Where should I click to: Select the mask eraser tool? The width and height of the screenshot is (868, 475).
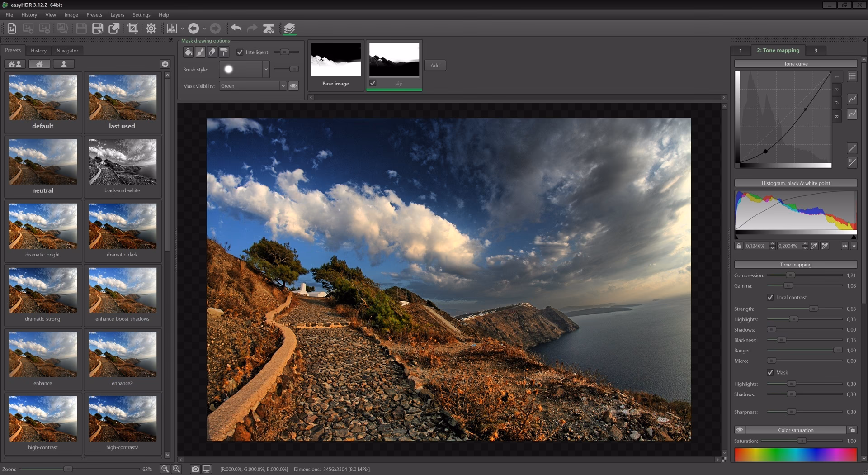click(212, 52)
